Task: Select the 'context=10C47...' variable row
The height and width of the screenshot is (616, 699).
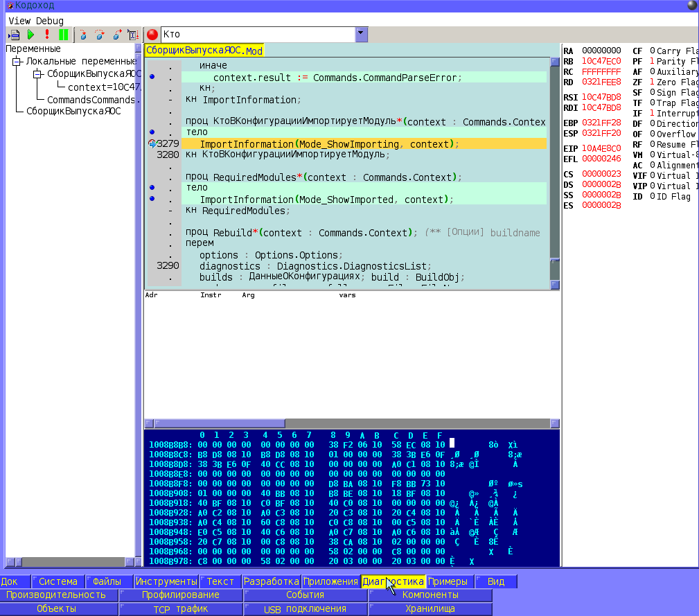Action: point(104,87)
